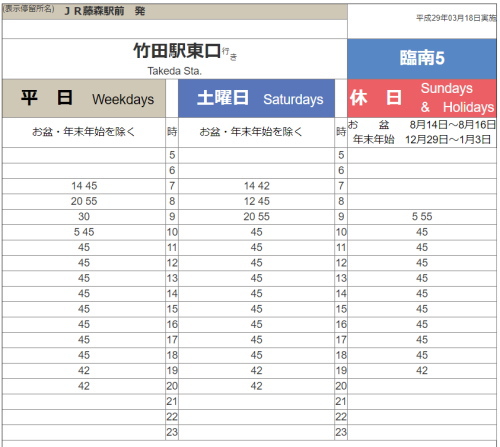The height and width of the screenshot is (447, 500).
Task: Click Saturday 8 o'clock cell 12 45
Action: (x=256, y=201)
